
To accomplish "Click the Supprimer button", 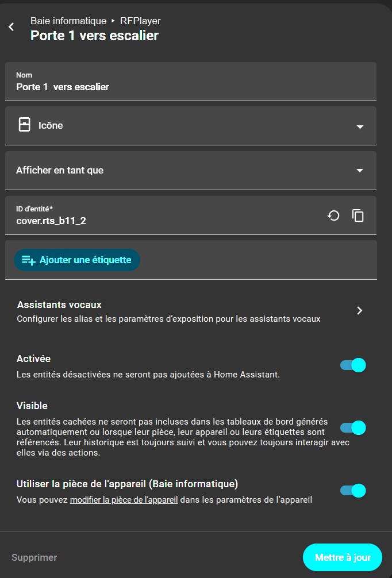I will point(34,557).
